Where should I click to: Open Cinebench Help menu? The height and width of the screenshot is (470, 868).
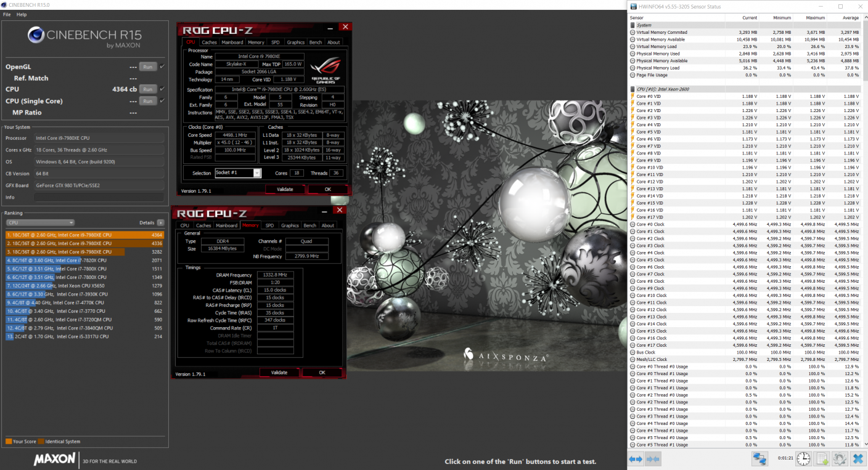[22, 14]
